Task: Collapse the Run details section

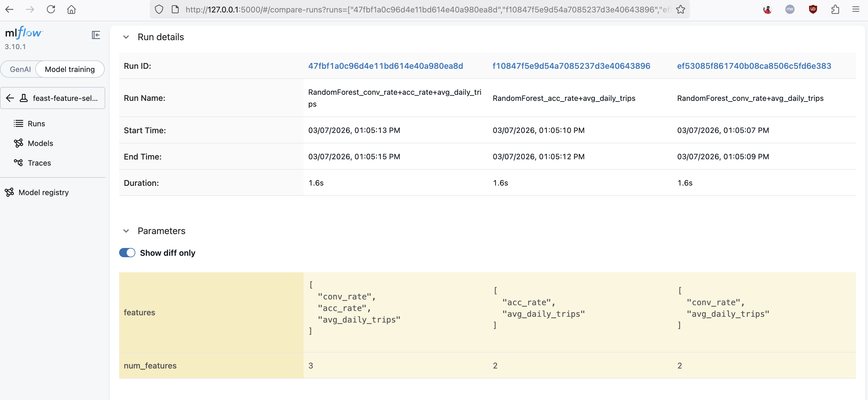Action: coord(126,37)
